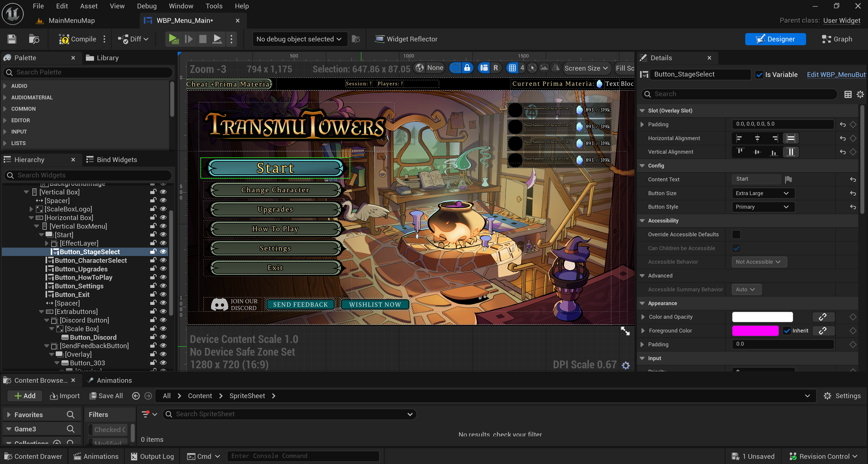This screenshot has width=868, height=464.
Task: Click the DPI Scale settings gear
Action: pos(626,365)
